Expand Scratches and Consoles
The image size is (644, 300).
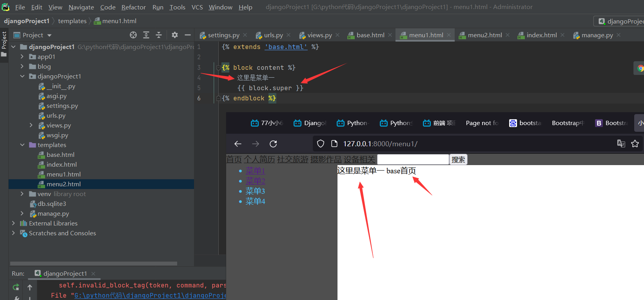(13, 233)
